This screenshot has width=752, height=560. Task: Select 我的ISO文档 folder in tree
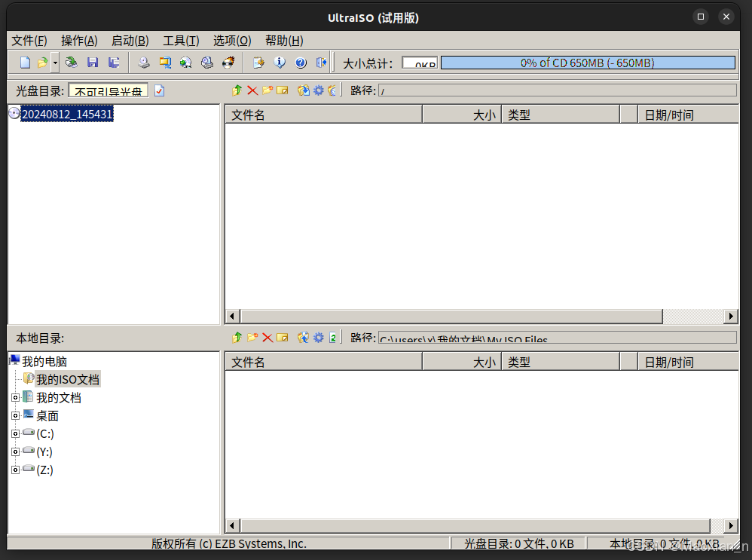pyautogui.click(x=68, y=380)
